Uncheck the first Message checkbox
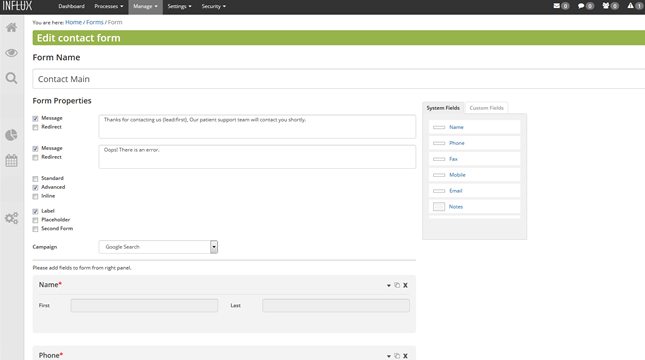The width and height of the screenshot is (645, 360). click(35, 118)
